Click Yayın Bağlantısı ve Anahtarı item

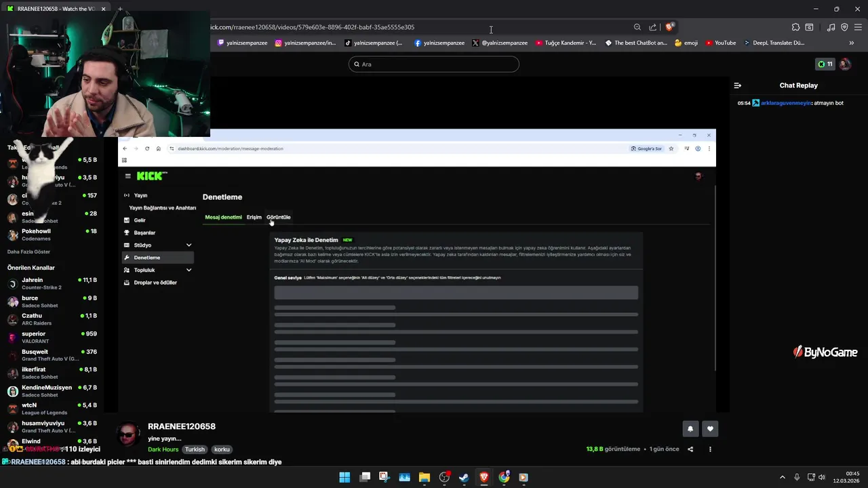(x=163, y=208)
